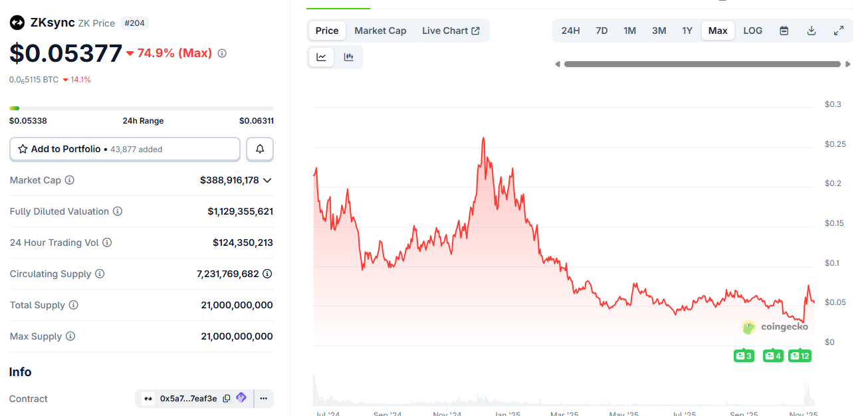
Task: Set the chart range to 1M
Action: pos(629,31)
